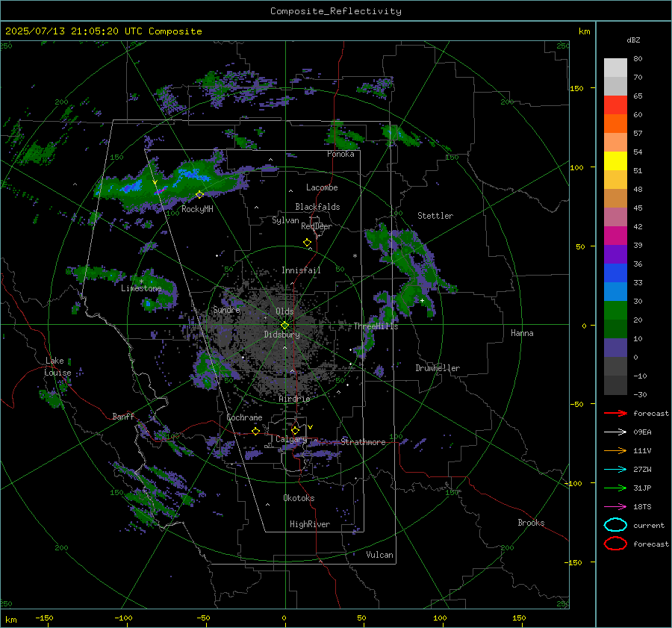The width and height of the screenshot is (672, 628).
Task: Click the Ponoka city label
Action: (x=340, y=154)
